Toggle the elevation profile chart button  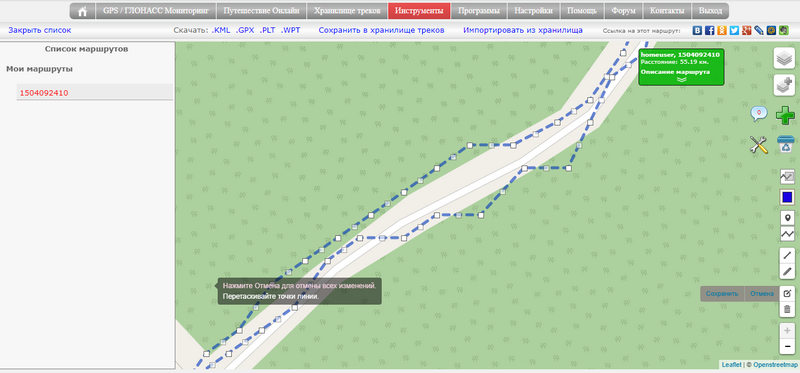pyautogui.click(x=787, y=177)
